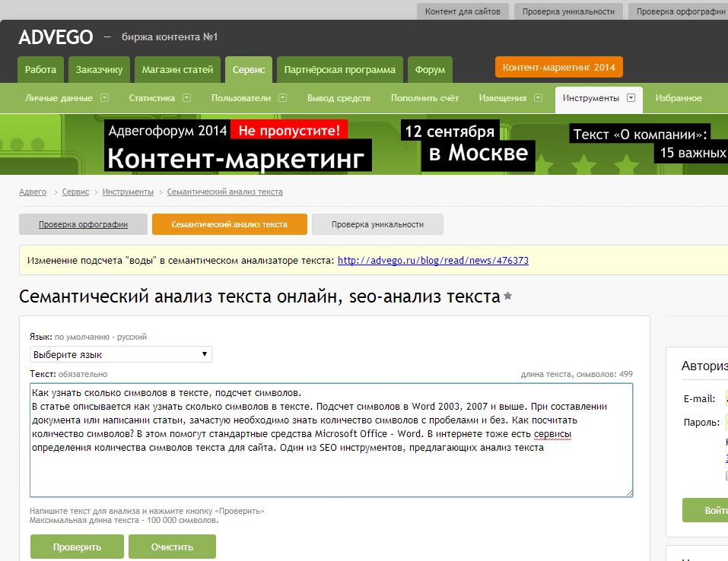Open the Выберите язык language selector
The height and width of the screenshot is (561, 728).
point(121,354)
